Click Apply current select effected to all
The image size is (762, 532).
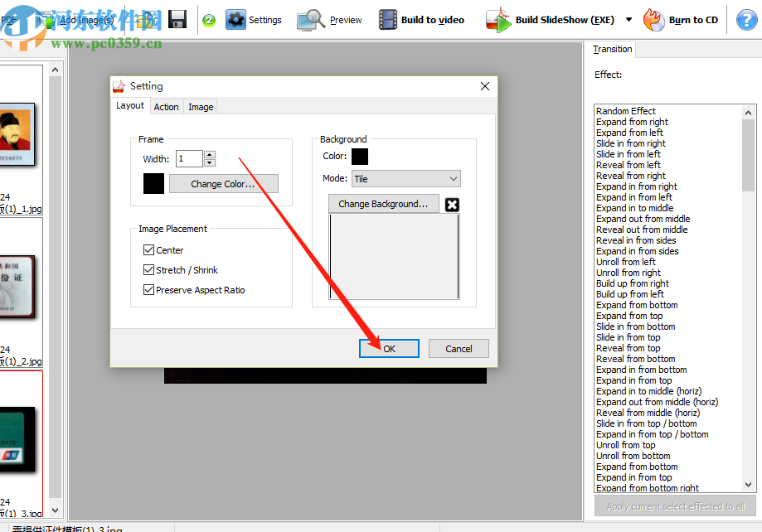pos(676,506)
